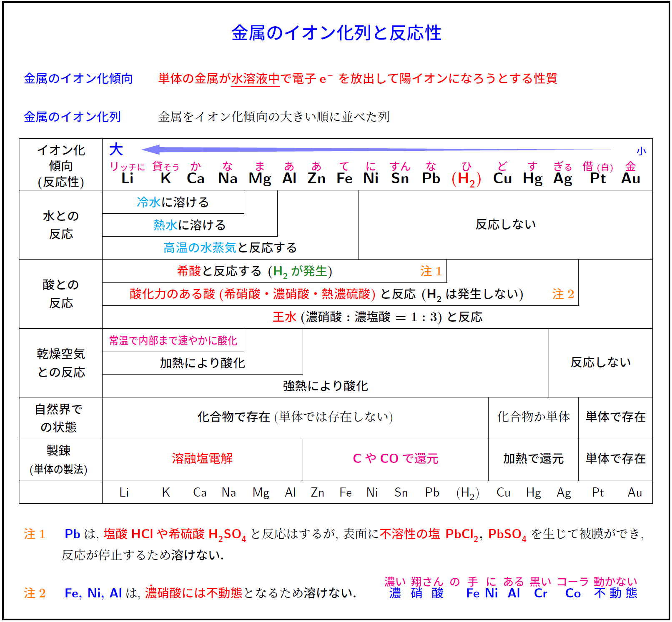The height and width of the screenshot is (622, 672).
Task: Click the orange 注 1 marker inside the table
Action: tap(431, 271)
